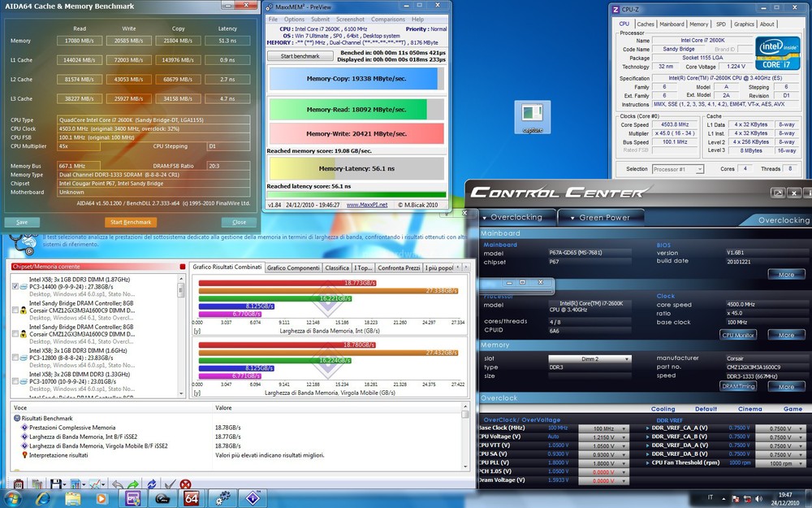Open the CPU Voltage 1.2150 V dropdown

tap(603, 437)
